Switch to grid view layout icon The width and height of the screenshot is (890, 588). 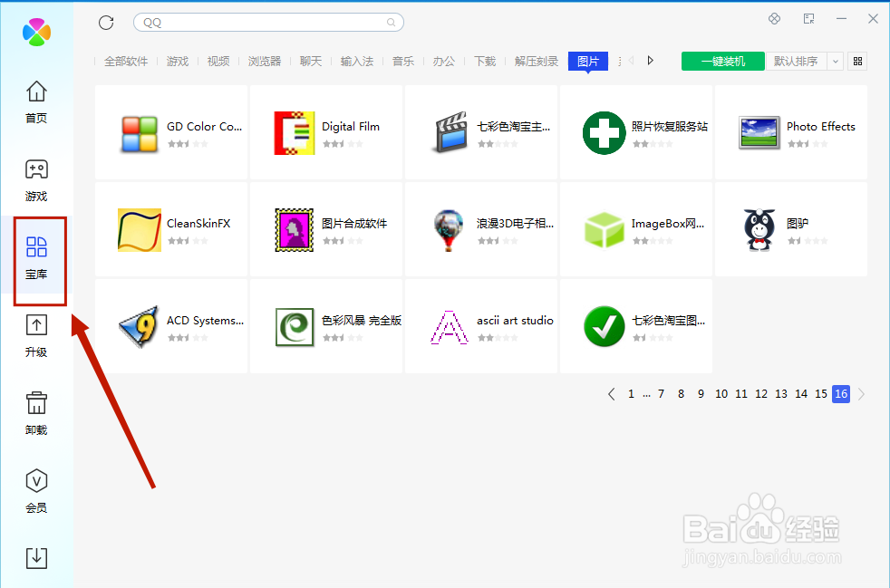(857, 61)
